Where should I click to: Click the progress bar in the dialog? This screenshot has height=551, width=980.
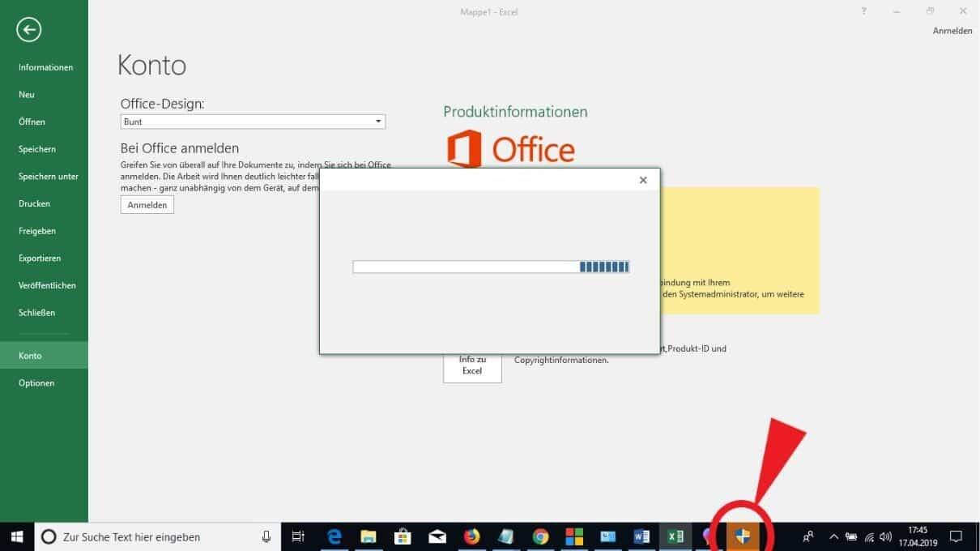(x=491, y=267)
